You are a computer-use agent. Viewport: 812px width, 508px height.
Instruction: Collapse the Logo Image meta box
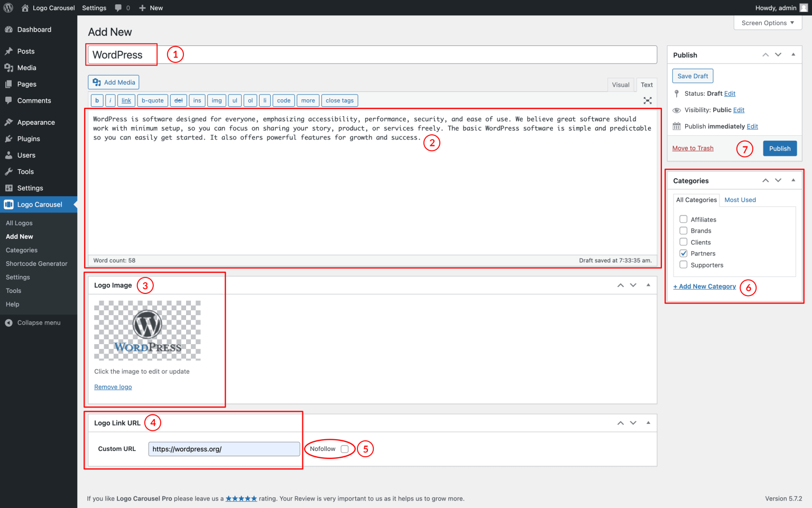point(648,284)
